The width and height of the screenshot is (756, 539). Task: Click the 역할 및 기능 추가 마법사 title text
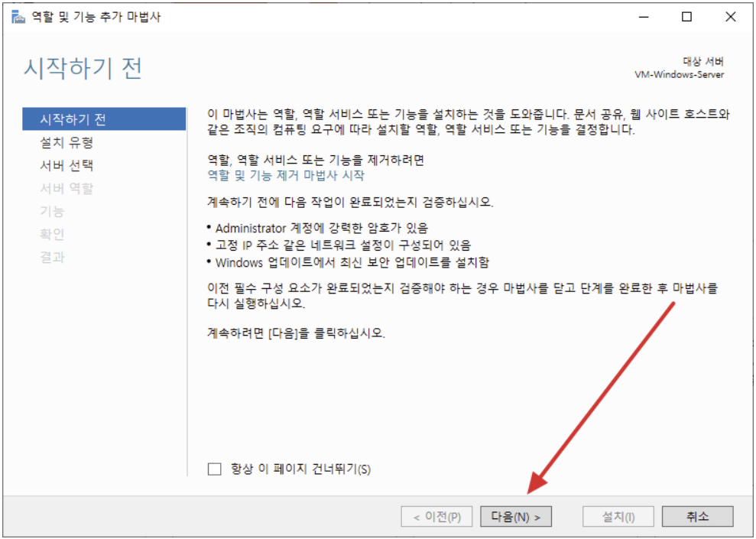[x=96, y=17]
